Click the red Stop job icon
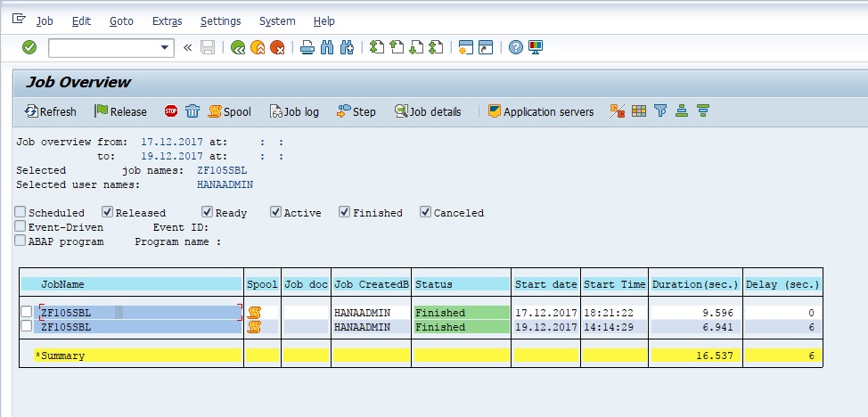Viewport: 868px width, 417px height. click(171, 111)
